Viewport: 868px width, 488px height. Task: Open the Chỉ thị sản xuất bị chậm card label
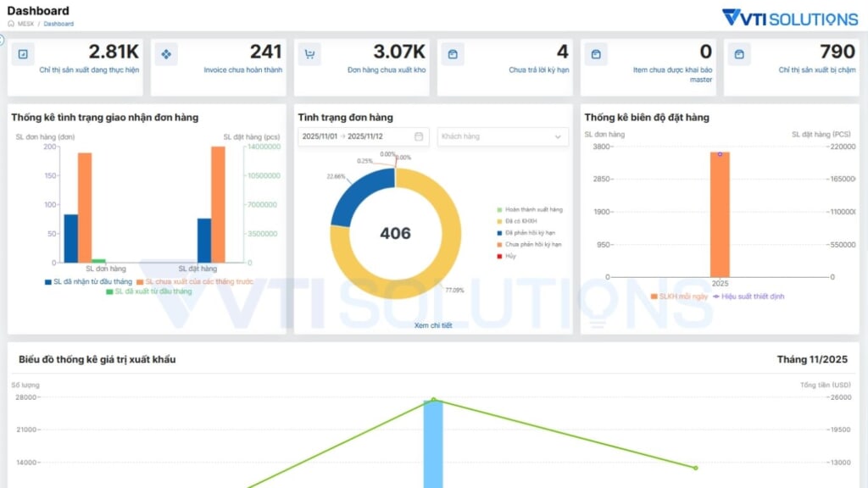click(817, 69)
